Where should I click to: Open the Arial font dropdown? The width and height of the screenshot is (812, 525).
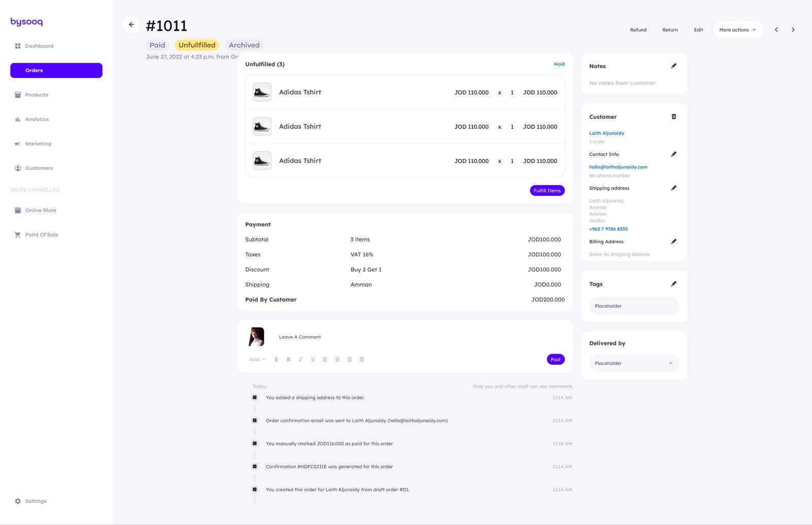click(x=257, y=359)
